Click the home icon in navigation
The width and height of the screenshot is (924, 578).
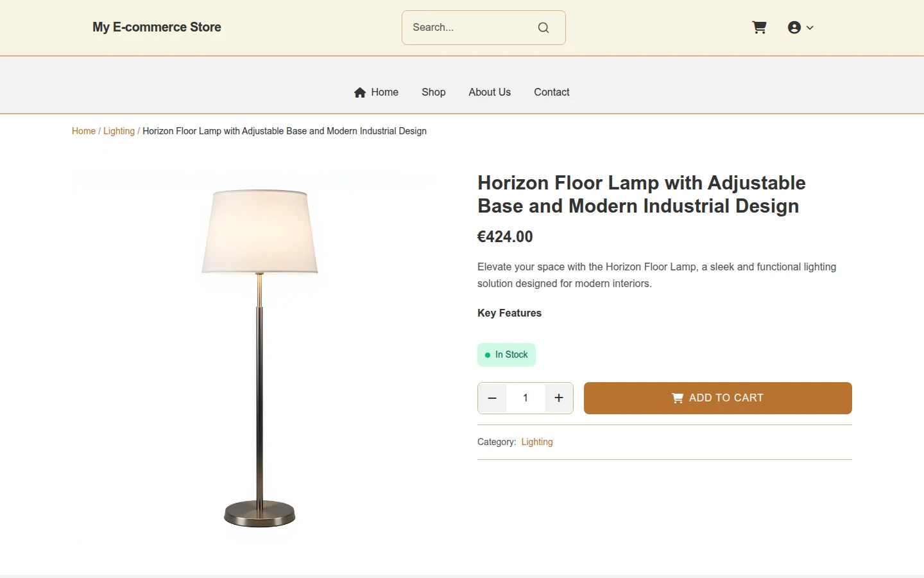click(x=360, y=92)
